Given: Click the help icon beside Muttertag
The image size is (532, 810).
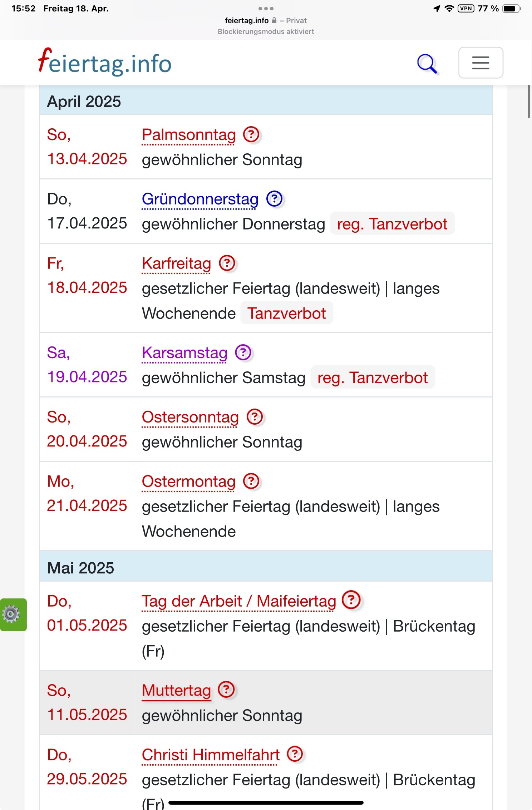Looking at the screenshot, I should pos(226,690).
